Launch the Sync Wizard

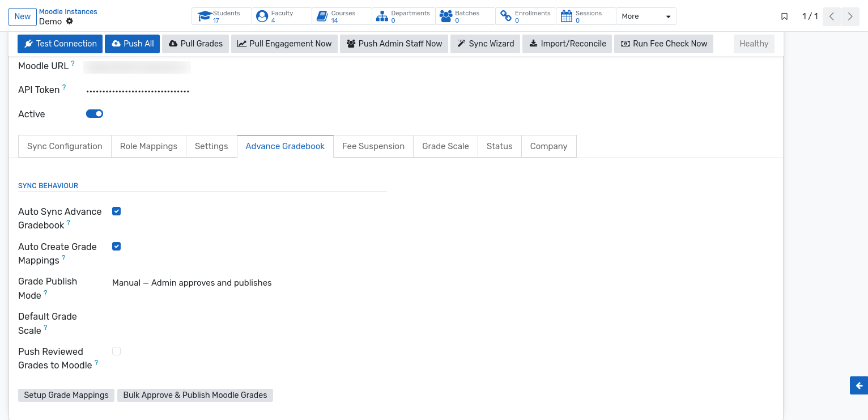tap(485, 44)
